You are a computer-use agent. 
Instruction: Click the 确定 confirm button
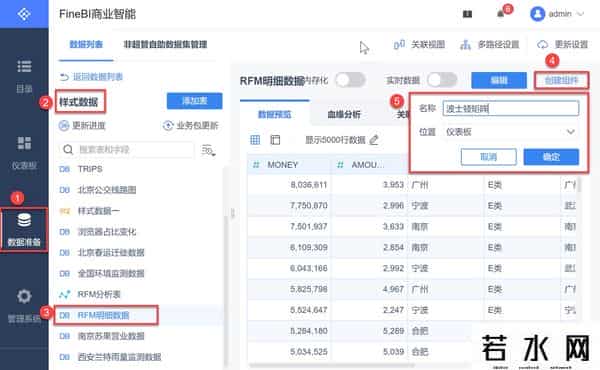point(551,157)
